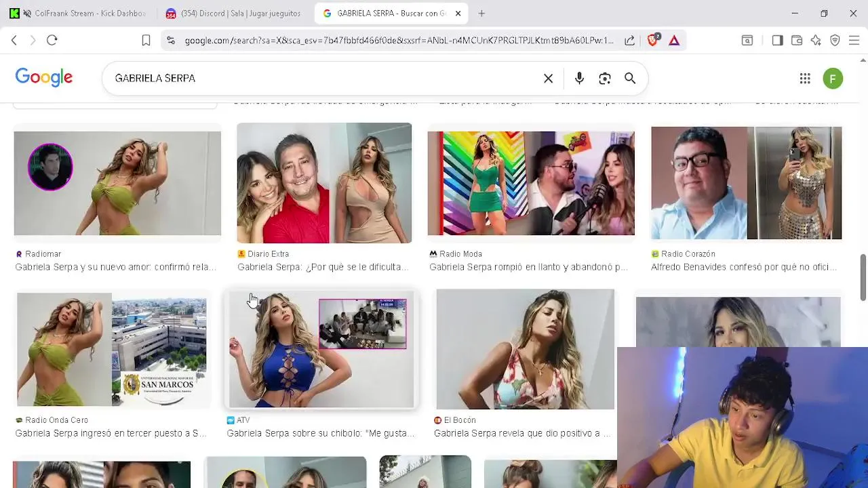Toggle the browser sidebar panel icon
Image resolution: width=868 pixels, height=488 pixels.
[778, 41]
